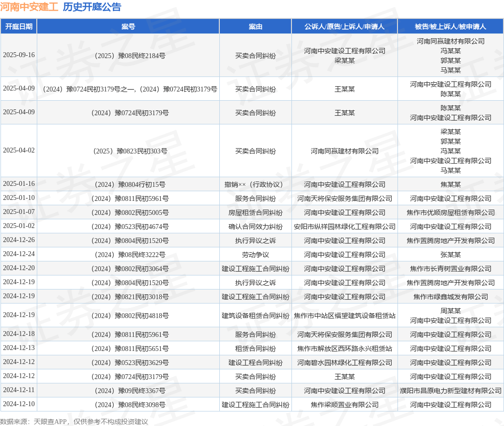
Task: Select date cell 2025-09-16
Action: pyautogui.click(x=19, y=55)
